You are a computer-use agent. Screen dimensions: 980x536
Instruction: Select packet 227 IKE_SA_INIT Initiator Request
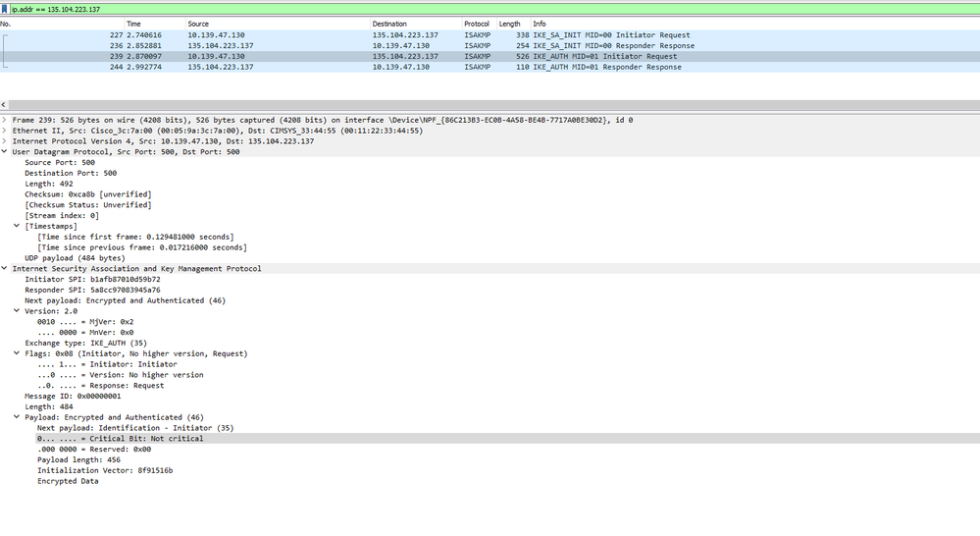490,35
